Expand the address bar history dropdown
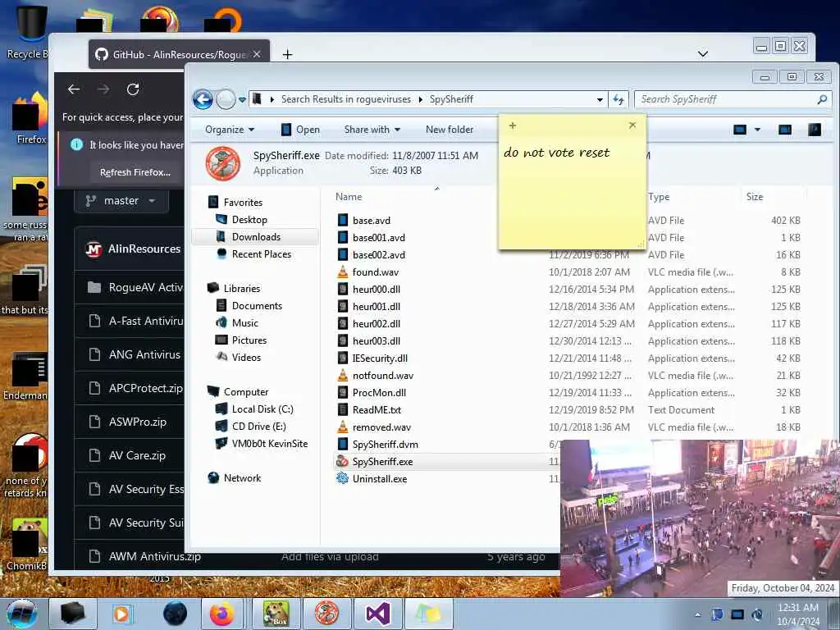The image size is (840, 630). point(600,99)
